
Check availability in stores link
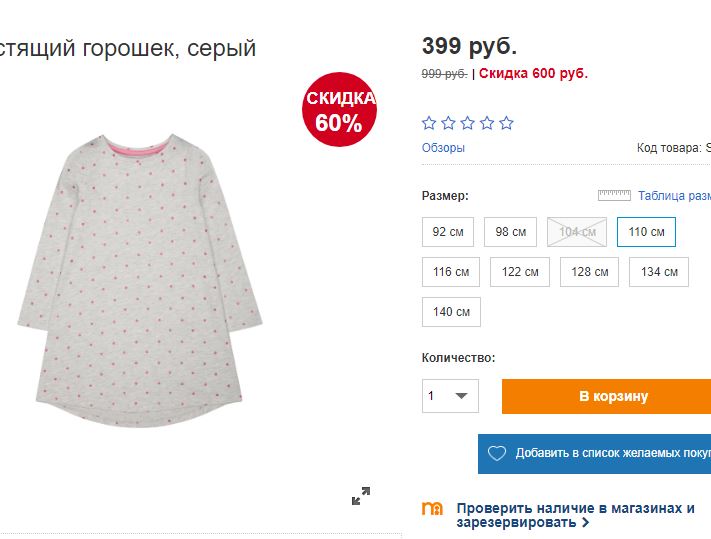pos(575,515)
